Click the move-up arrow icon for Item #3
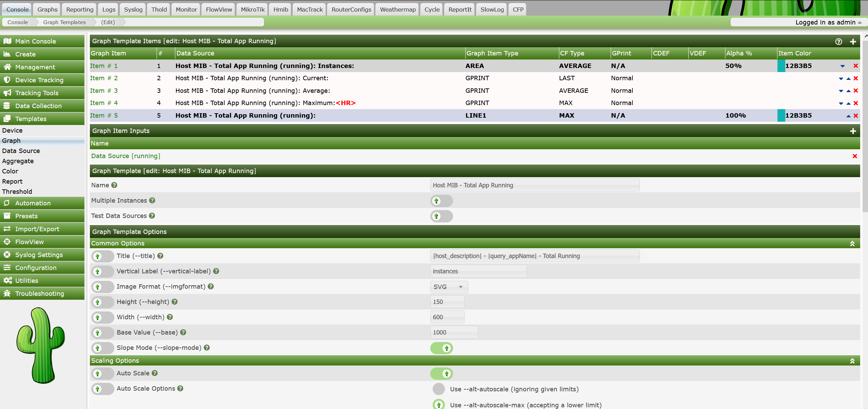 pyautogui.click(x=849, y=91)
